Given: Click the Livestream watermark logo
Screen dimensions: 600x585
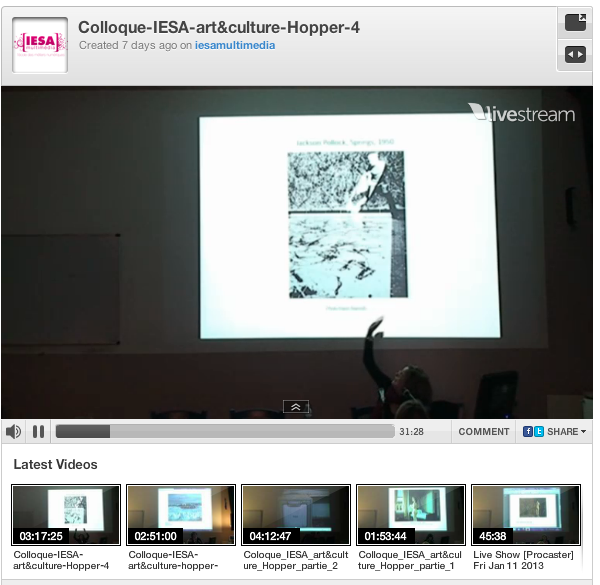Looking at the screenshot, I should (522, 113).
